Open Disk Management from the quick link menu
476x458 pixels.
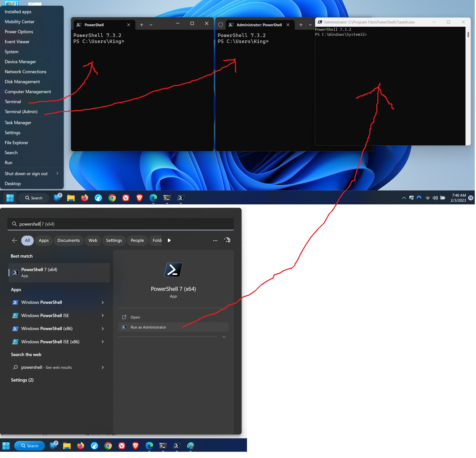pos(32,82)
